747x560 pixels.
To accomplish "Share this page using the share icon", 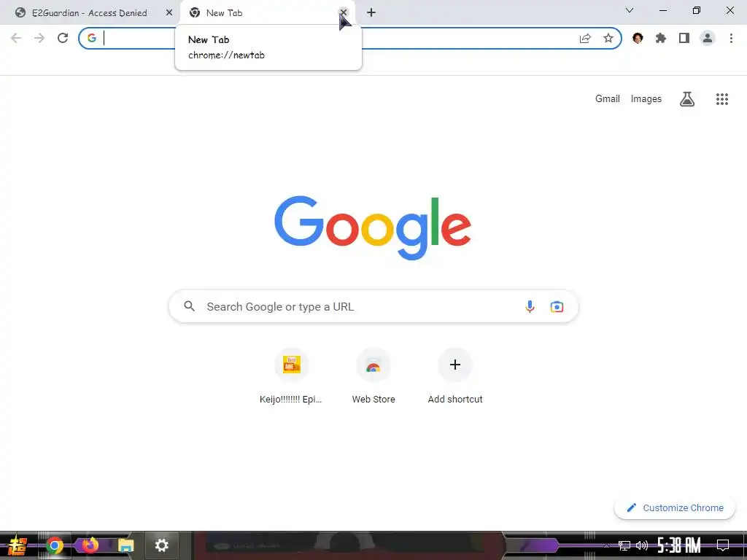I will tap(585, 38).
